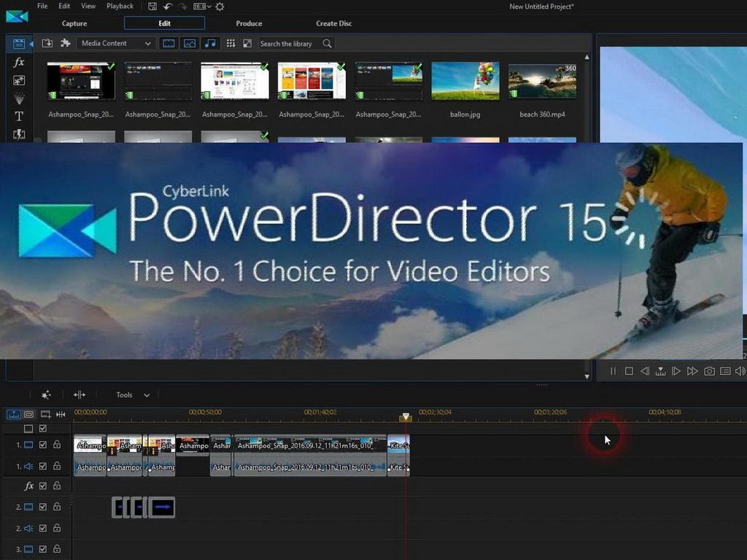The image size is (747, 560).
Task: Click the preview volume speaker icon
Action: coord(740,371)
